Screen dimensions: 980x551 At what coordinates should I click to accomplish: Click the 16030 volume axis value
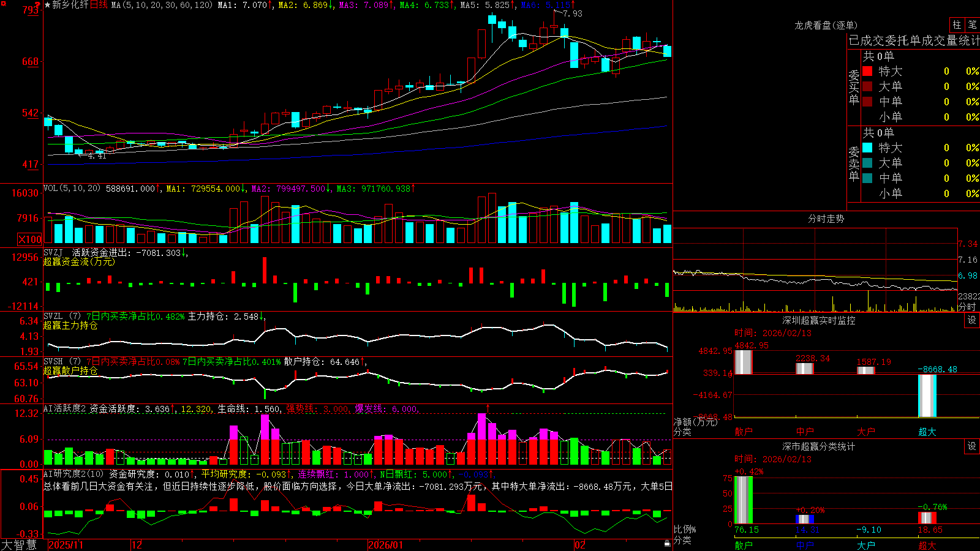coord(25,193)
